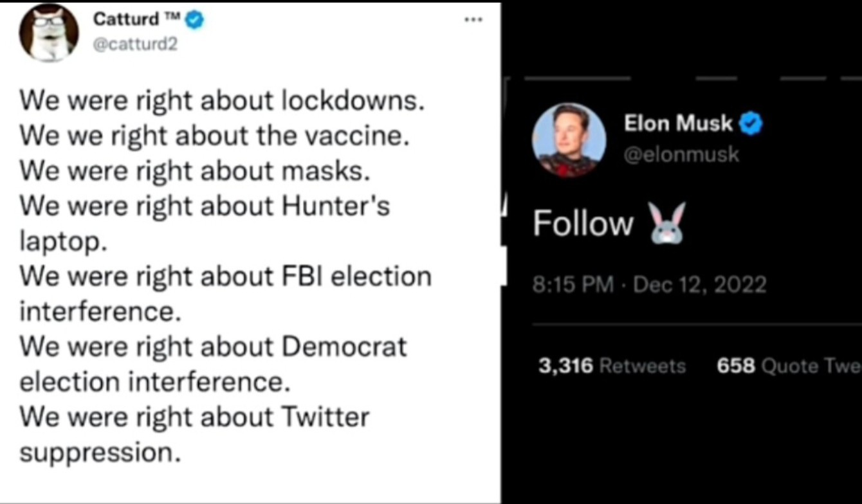The height and width of the screenshot is (504, 862).
Task: Click the verified badge beside Elon Musk
Action: (x=751, y=123)
